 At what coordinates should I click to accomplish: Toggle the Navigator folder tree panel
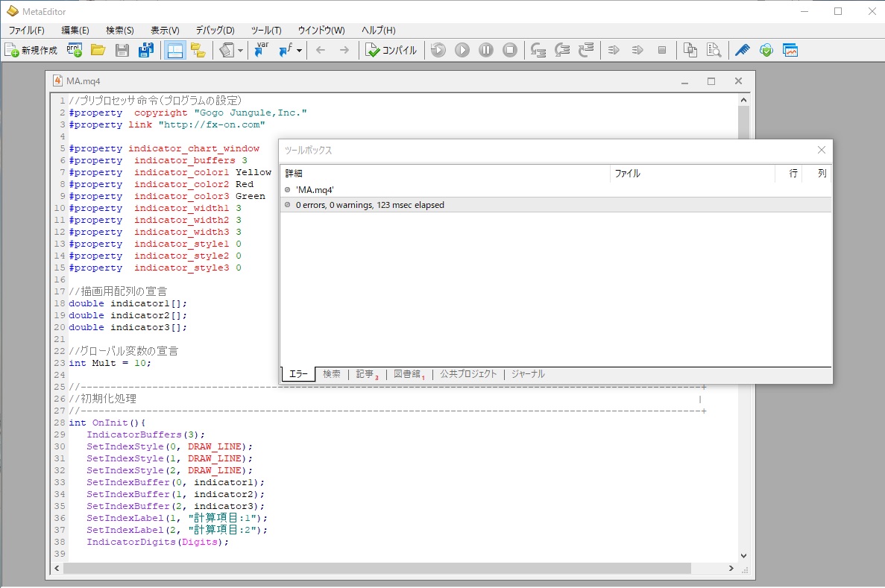(x=198, y=50)
